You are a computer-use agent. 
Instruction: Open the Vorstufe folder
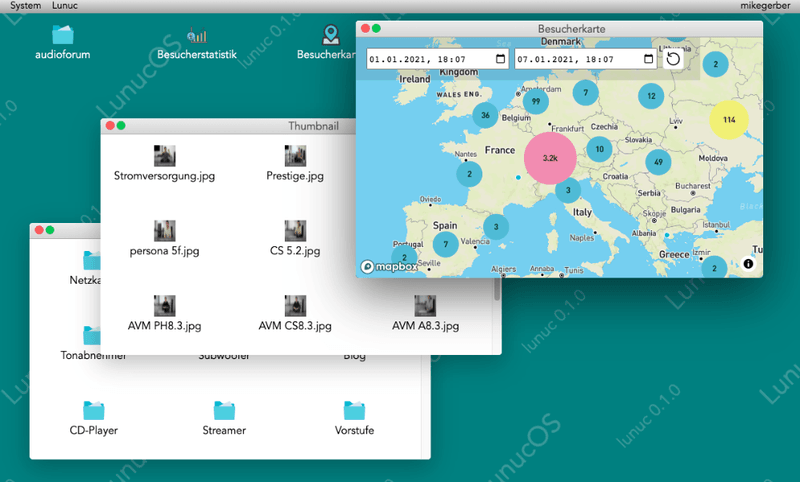coord(354,411)
